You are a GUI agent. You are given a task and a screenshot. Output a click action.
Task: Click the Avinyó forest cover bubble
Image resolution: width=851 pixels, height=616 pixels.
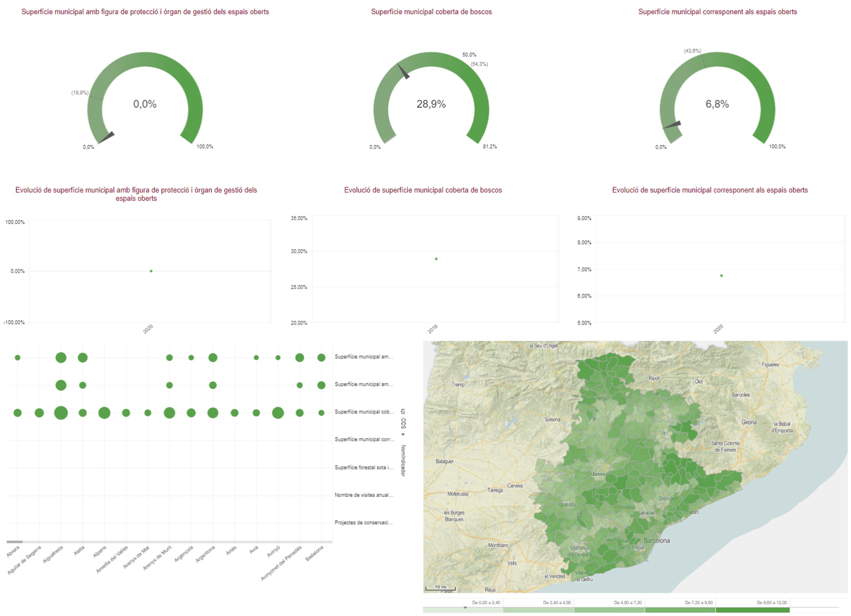278,412
